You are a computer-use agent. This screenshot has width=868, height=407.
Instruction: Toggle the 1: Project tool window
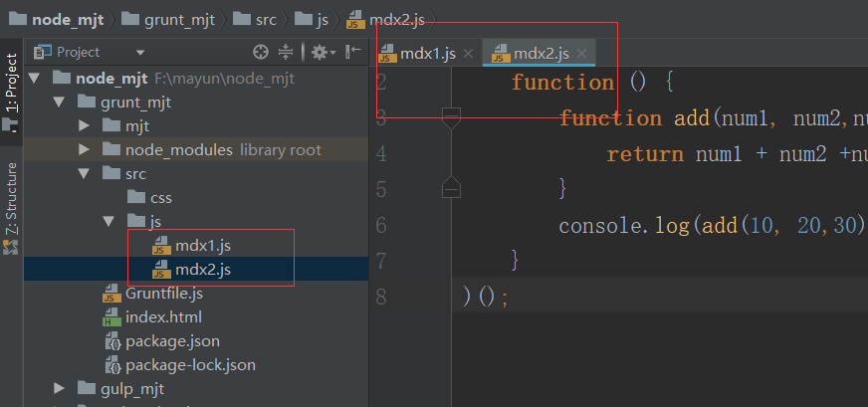click(x=11, y=86)
